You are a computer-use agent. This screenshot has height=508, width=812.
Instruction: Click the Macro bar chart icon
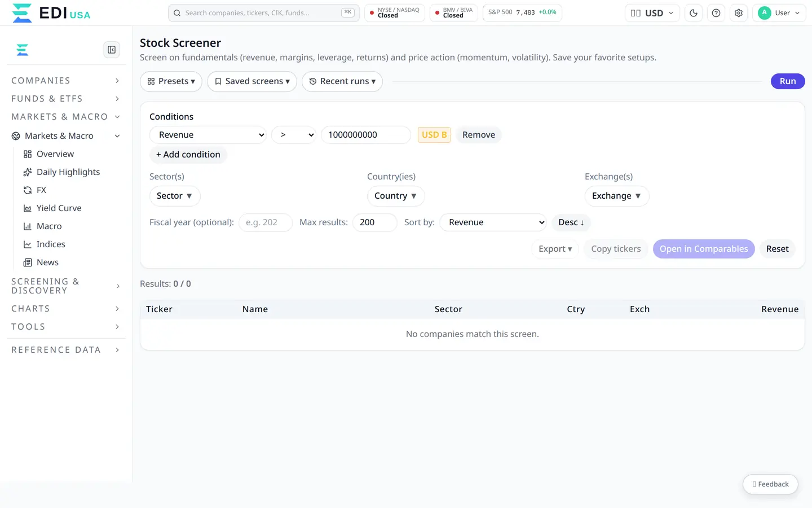[x=27, y=226]
